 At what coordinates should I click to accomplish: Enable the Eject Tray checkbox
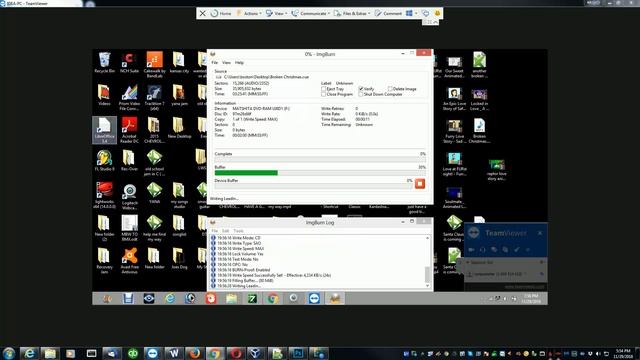tap(324, 89)
